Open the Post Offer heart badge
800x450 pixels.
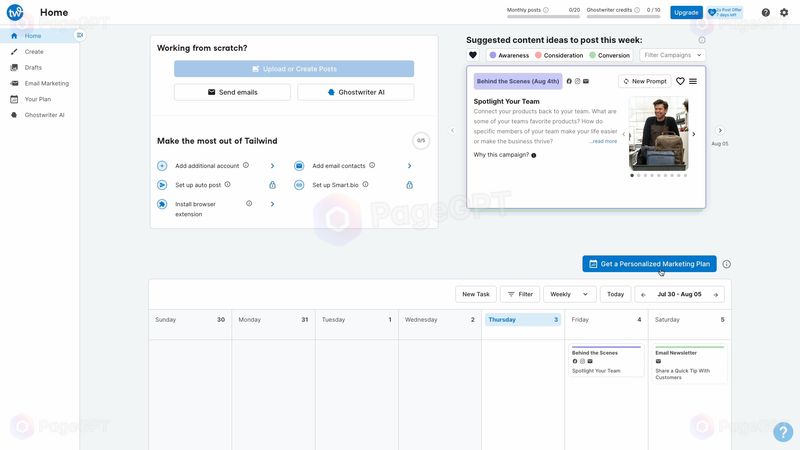[x=724, y=12]
